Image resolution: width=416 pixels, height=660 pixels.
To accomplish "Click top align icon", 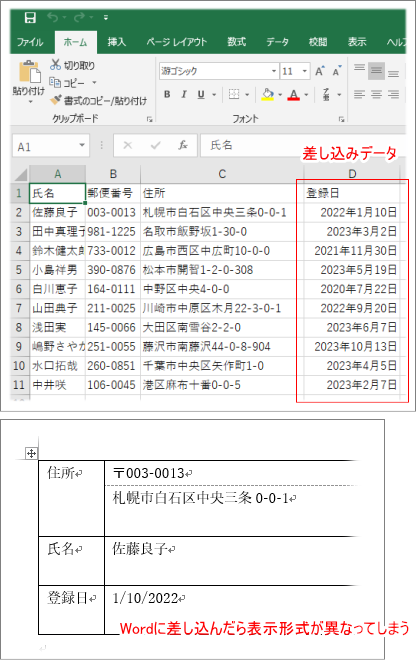I will 359,70.
